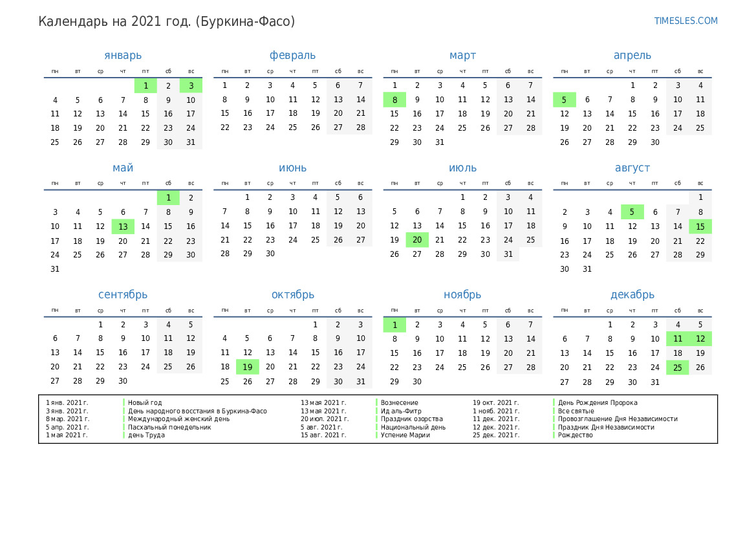Click the "Новый год" legend entry
The height and width of the screenshot is (535, 756).
tap(145, 403)
